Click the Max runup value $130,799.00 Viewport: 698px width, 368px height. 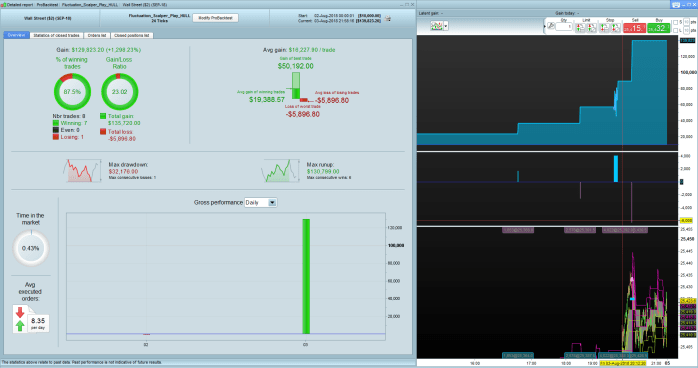(323, 171)
